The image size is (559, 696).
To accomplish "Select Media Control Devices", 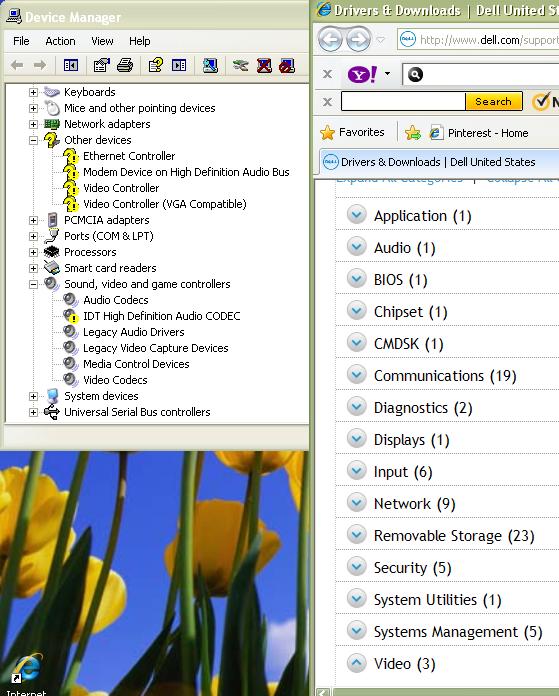I will (x=136, y=364).
